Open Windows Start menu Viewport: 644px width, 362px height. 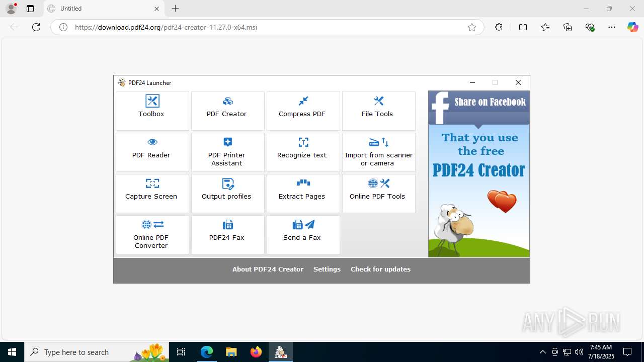[x=12, y=352]
